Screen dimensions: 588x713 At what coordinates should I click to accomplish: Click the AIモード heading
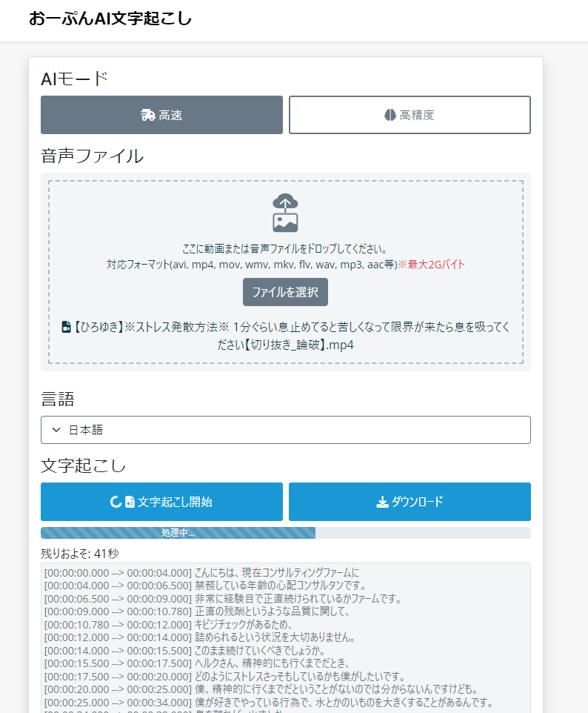[75, 79]
